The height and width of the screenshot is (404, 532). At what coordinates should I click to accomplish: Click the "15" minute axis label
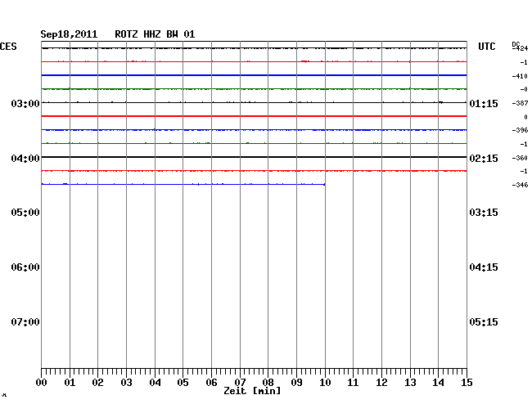[x=467, y=383]
